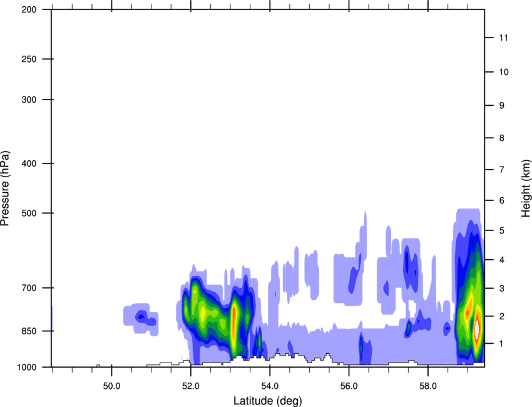Click latitude tick label 54.0

point(270,386)
